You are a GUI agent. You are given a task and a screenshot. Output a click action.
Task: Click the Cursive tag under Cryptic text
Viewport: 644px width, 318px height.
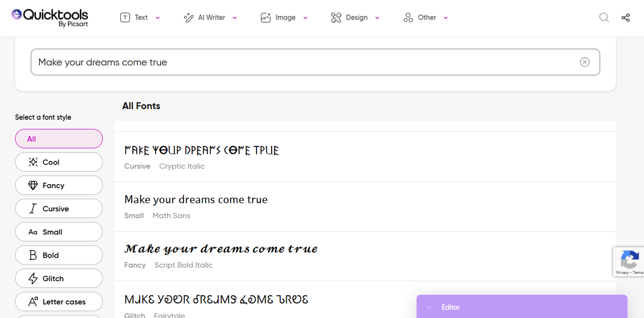[x=137, y=166]
